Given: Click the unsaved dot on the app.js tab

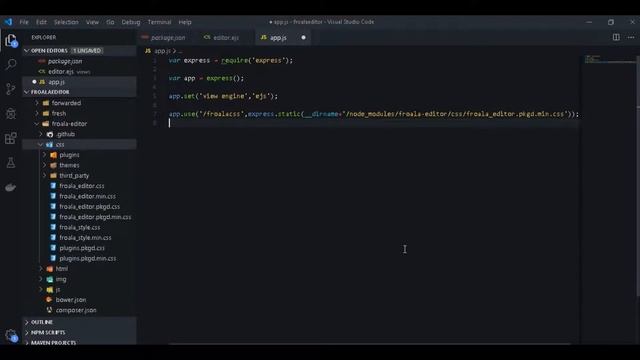Looking at the screenshot, I should (303, 38).
